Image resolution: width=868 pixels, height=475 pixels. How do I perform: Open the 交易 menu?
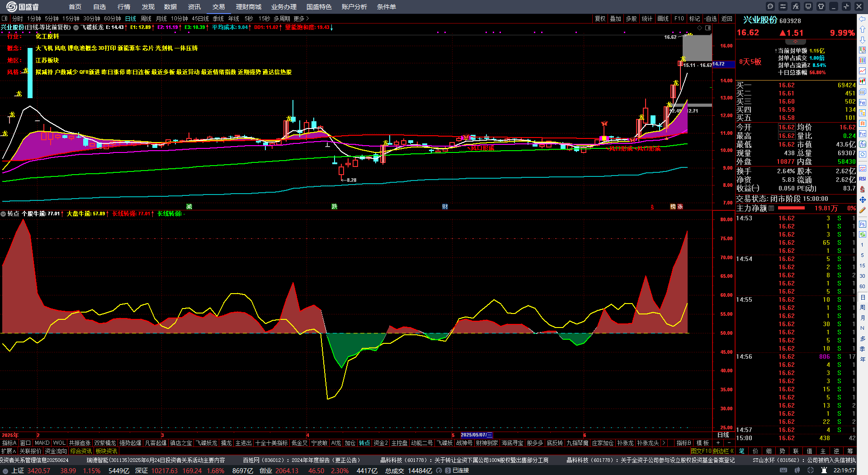(x=219, y=7)
